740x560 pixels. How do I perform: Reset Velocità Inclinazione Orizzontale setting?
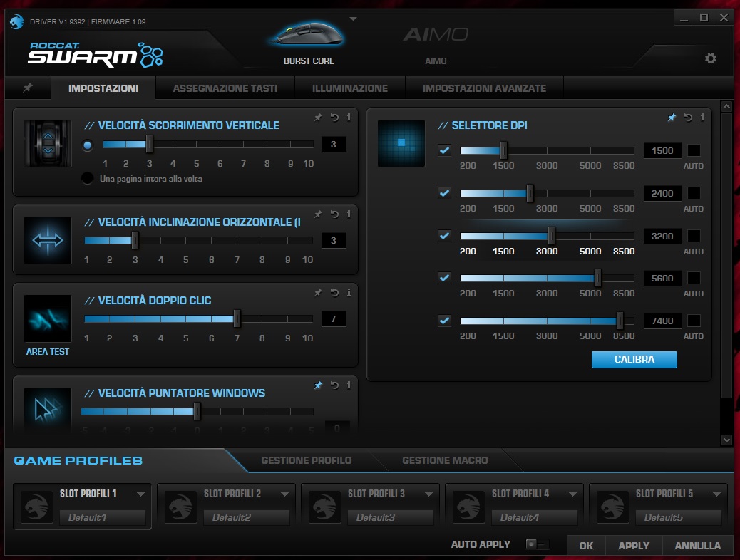pyautogui.click(x=334, y=214)
